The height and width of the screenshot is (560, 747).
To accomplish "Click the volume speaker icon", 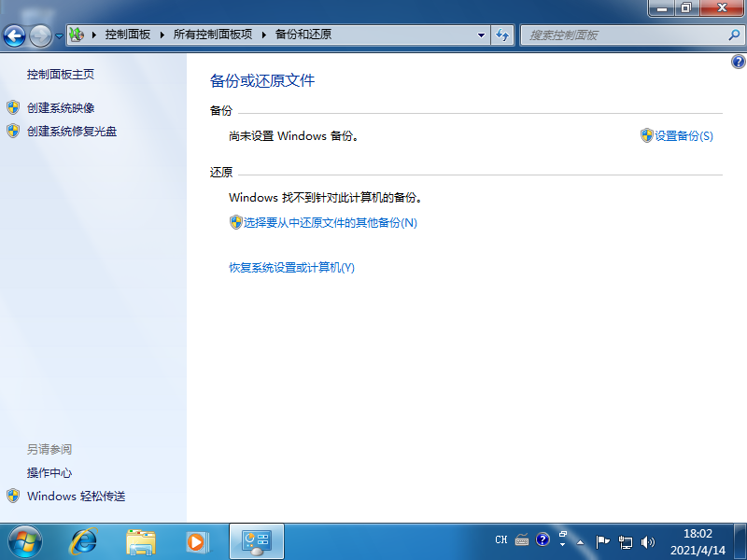I will [648, 542].
